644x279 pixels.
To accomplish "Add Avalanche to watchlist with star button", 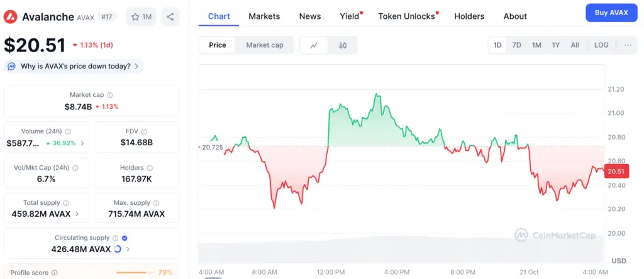I will [x=141, y=17].
